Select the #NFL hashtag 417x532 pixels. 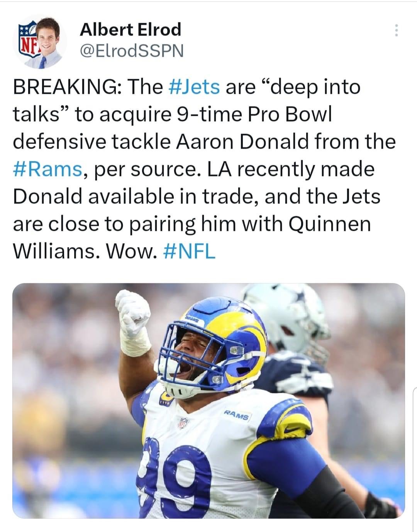190,252
